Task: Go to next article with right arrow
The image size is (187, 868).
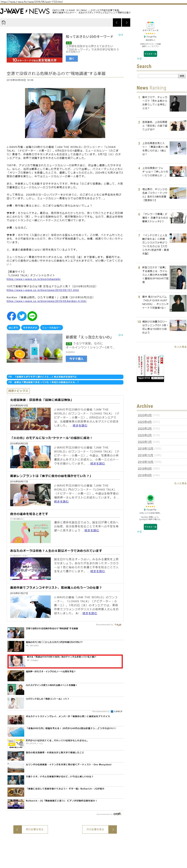Action: tap(126, 23)
